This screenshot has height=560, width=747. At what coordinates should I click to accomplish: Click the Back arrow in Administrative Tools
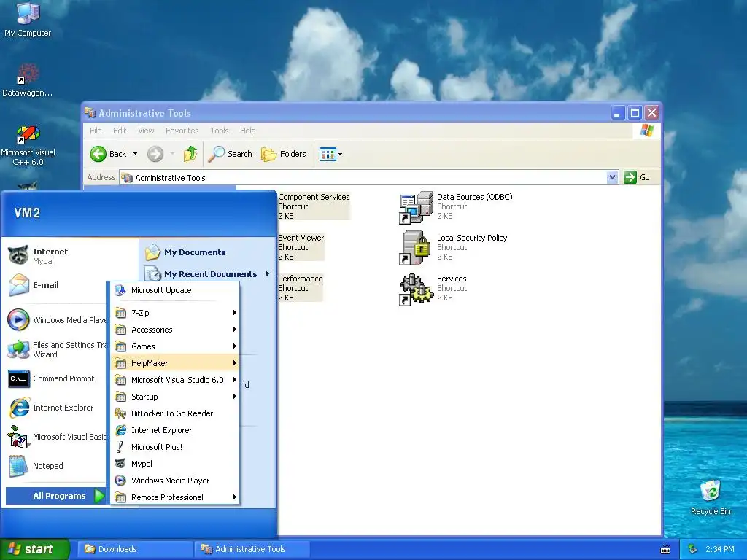click(109, 154)
